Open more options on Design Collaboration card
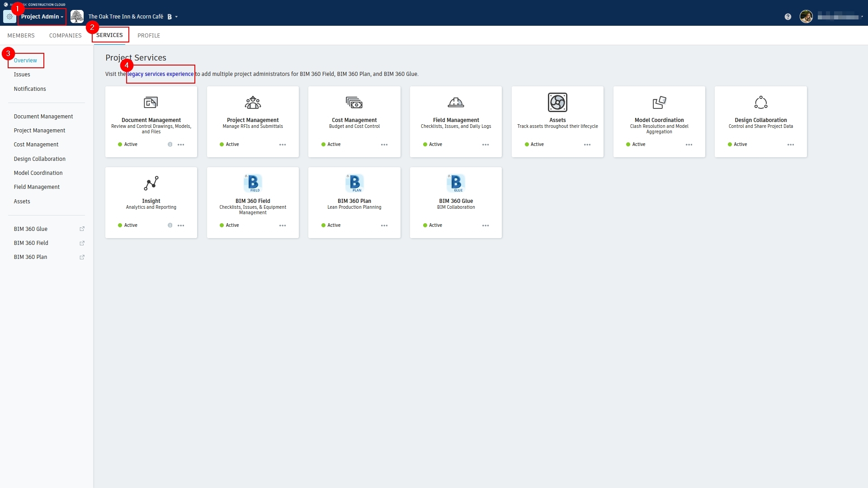Image resolution: width=868 pixels, height=488 pixels. [791, 145]
